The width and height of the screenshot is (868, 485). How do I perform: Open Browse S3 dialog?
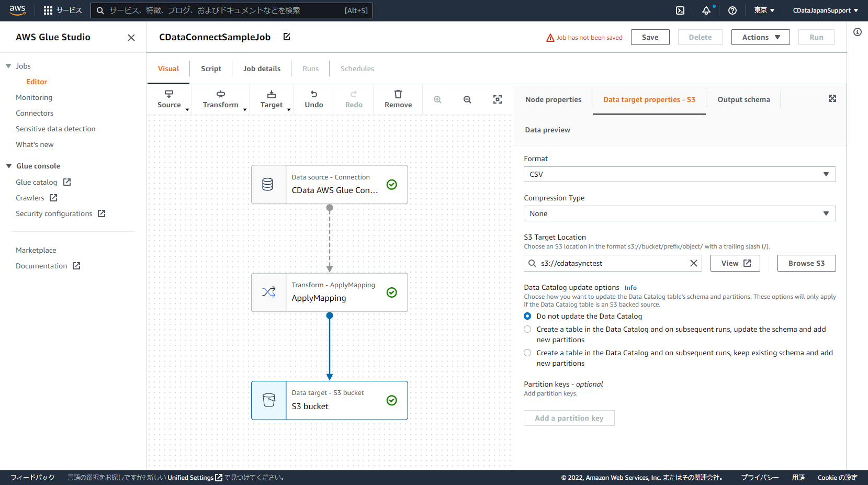tap(806, 263)
